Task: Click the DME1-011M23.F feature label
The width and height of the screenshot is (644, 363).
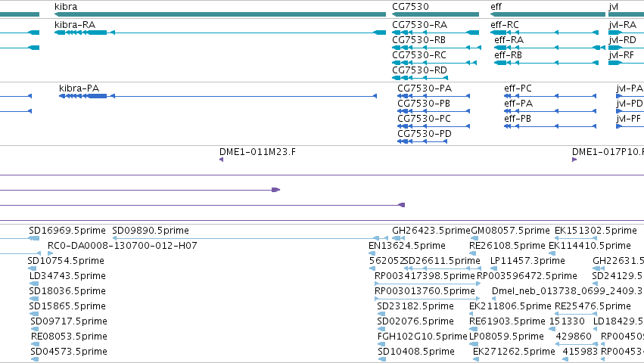Action: pyautogui.click(x=257, y=152)
